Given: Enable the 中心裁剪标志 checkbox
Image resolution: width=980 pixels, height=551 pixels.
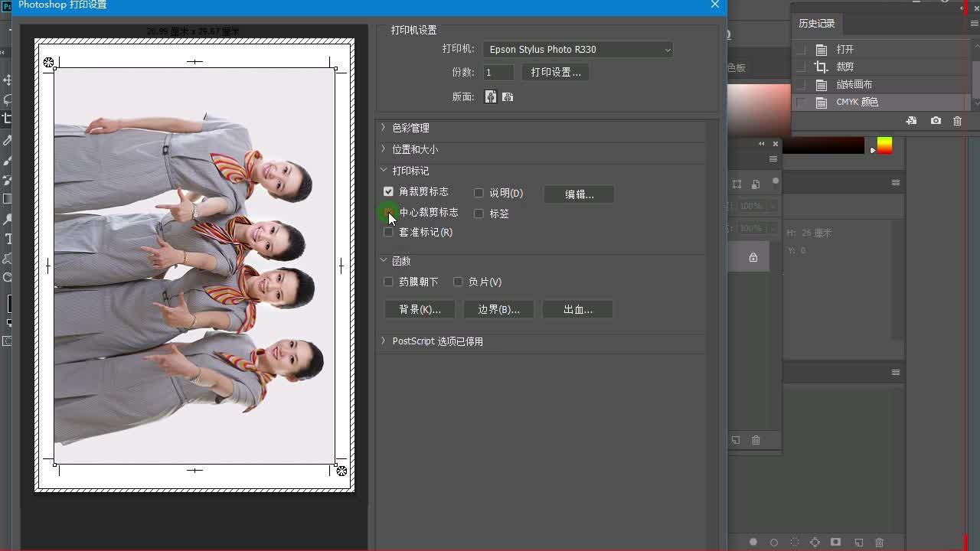Looking at the screenshot, I should point(388,212).
